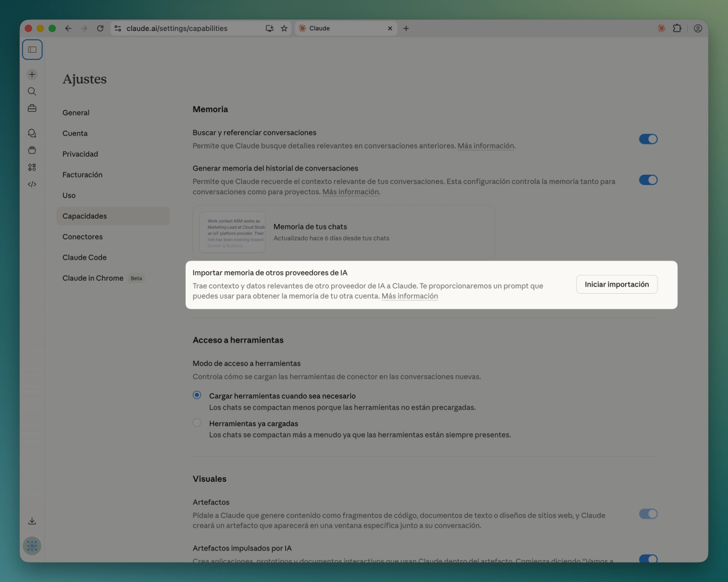Open artifacts grid icon in sidebar
This screenshot has width=728, height=582.
click(32, 167)
